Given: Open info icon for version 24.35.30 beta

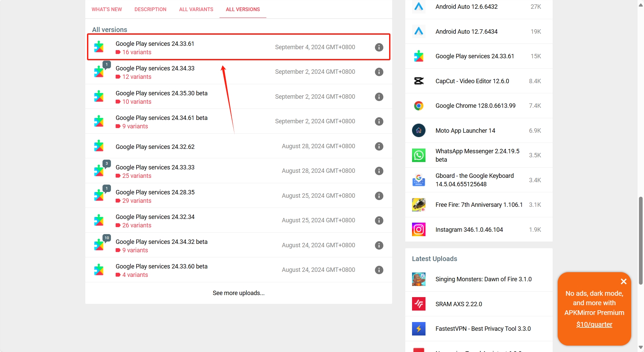Looking at the screenshot, I should click(x=379, y=97).
